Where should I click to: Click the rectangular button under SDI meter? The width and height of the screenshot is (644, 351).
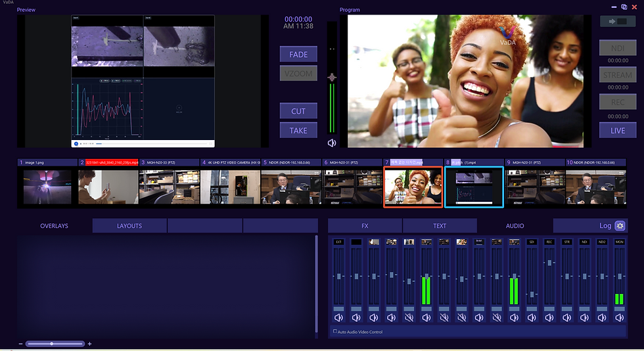pos(532,309)
